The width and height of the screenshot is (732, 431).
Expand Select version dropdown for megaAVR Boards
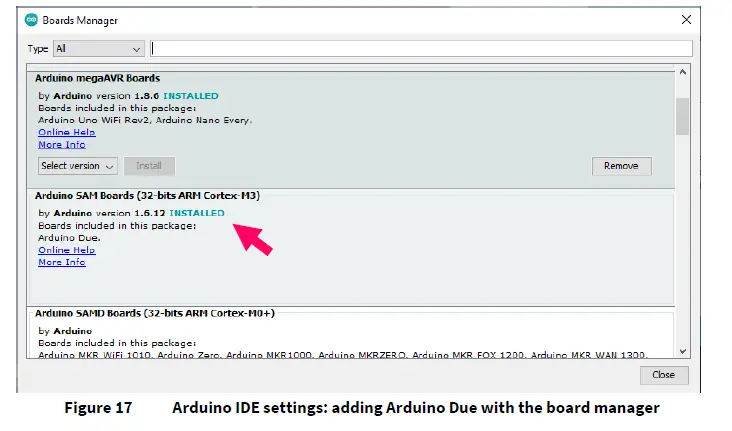click(x=77, y=166)
